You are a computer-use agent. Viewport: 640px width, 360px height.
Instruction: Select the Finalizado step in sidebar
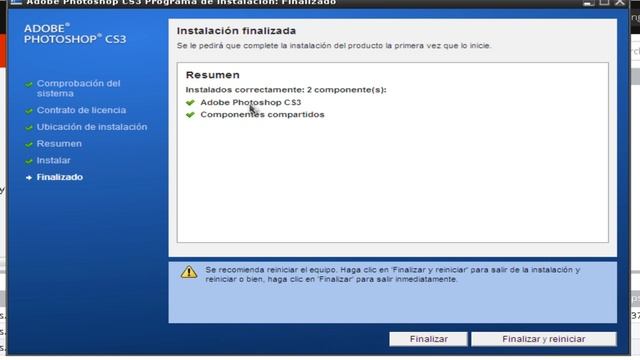click(x=60, y=177)
